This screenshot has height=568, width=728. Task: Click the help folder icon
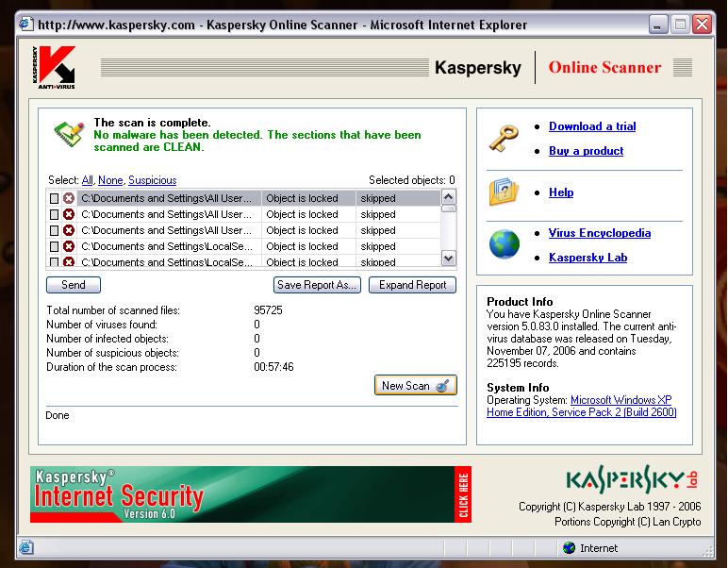click(504, 192)
